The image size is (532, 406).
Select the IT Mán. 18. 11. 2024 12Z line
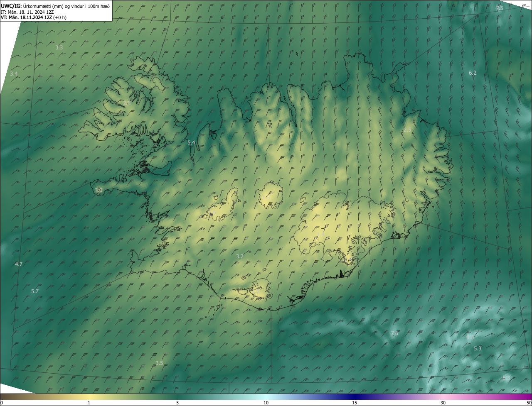click(x=27, y=12)
